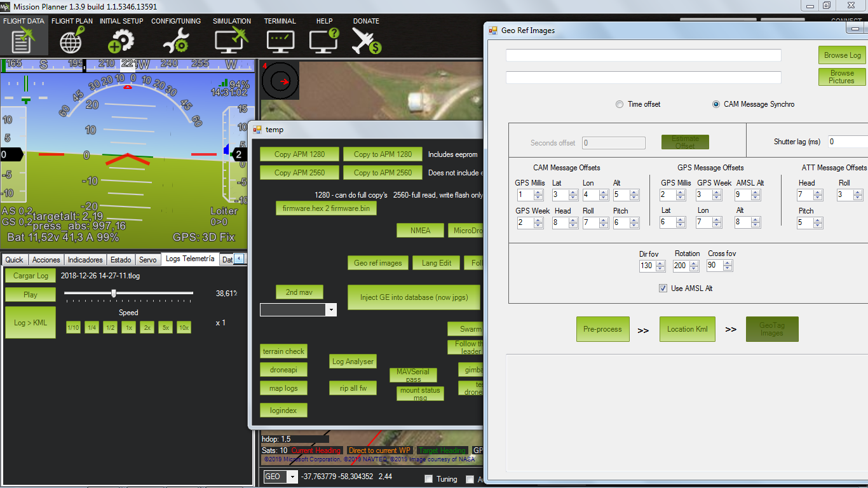Image resolution: width=868 pixels, height=488 pixels.
Task: Click the Shutter lag (ms) field
Action: [848, 142]
